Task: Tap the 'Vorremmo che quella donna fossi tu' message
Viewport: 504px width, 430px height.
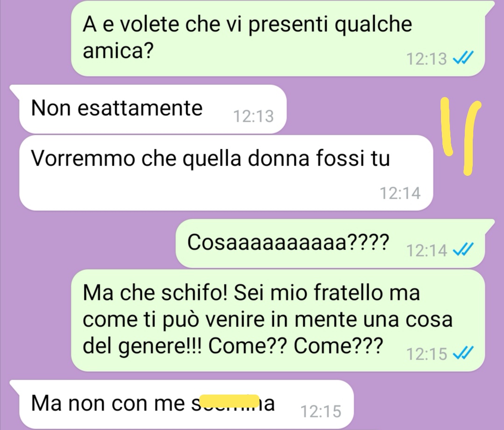Action: click(226, 173)
